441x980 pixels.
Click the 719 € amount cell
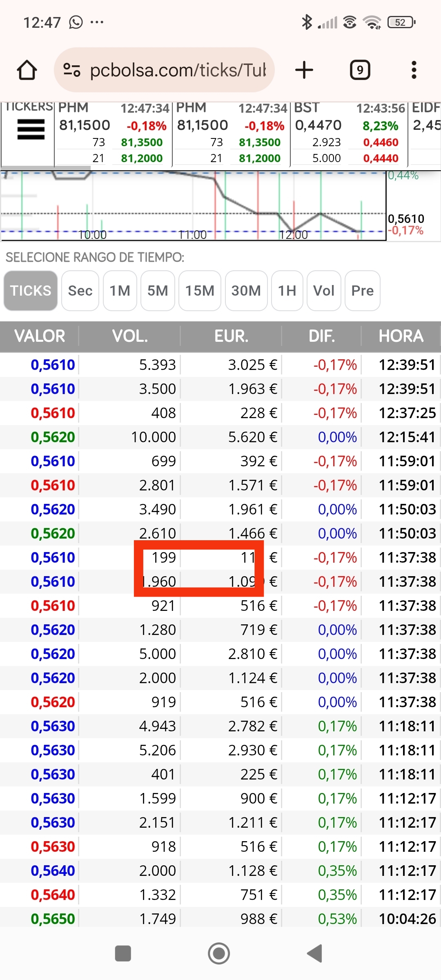click(259, 630)
